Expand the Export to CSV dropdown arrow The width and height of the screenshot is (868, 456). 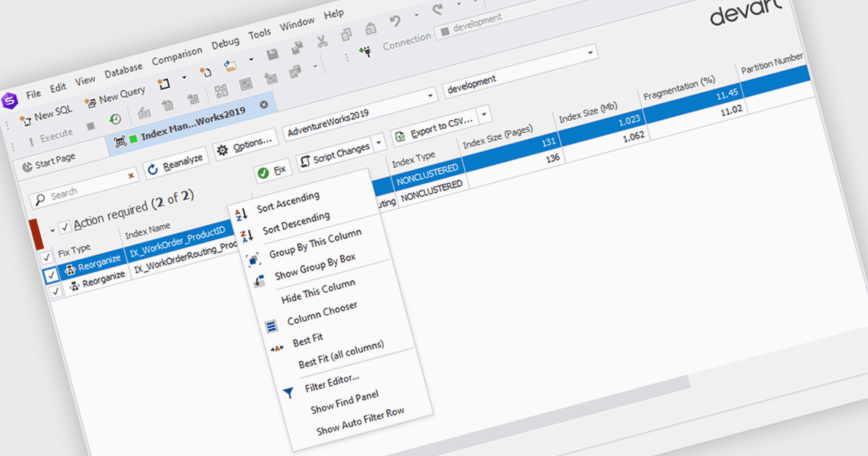click(x=484, y=114)
